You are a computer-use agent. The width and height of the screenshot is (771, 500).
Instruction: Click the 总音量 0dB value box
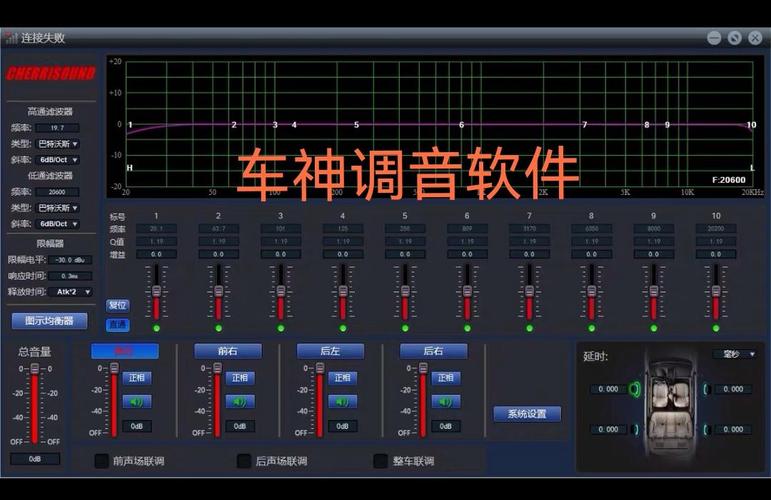pyautogui.click(x=35, y=459)
